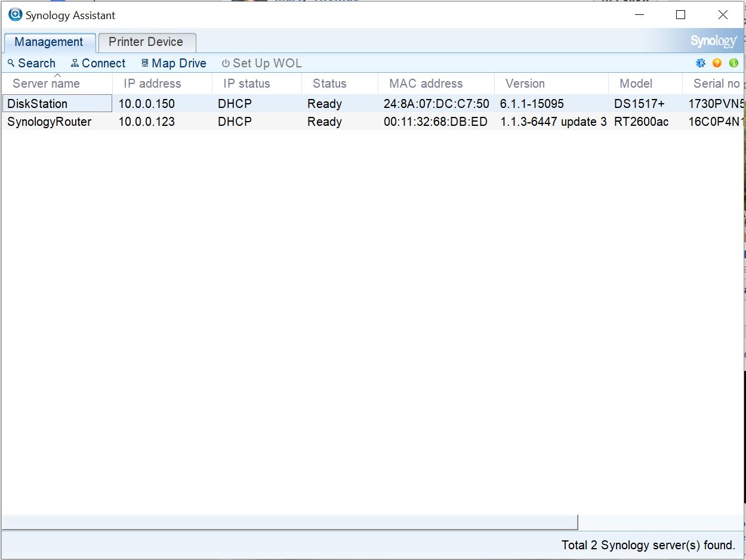This screenshot has height=560, width=746.
Task: Click the RT2600ac model cell
Action: [642, 122]
